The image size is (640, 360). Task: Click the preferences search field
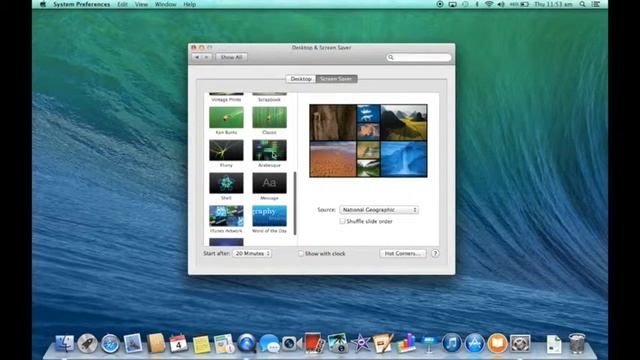point(419,58)
